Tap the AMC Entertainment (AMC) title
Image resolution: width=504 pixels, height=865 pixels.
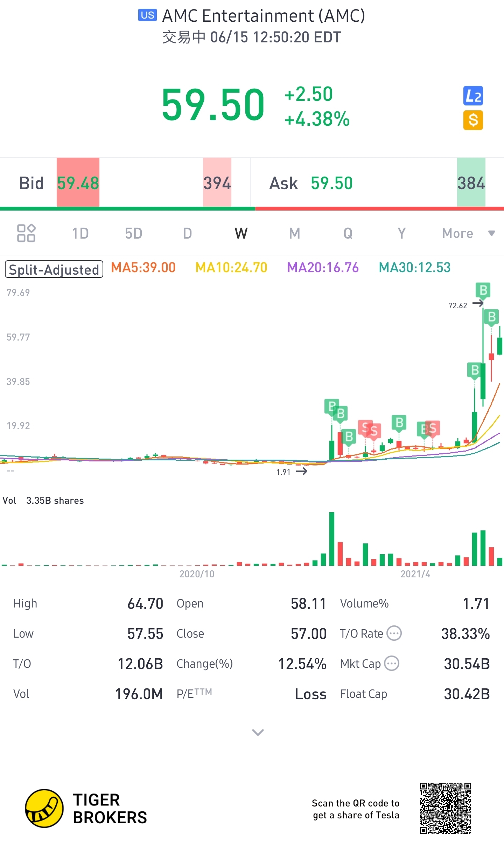tap(264, 16)
